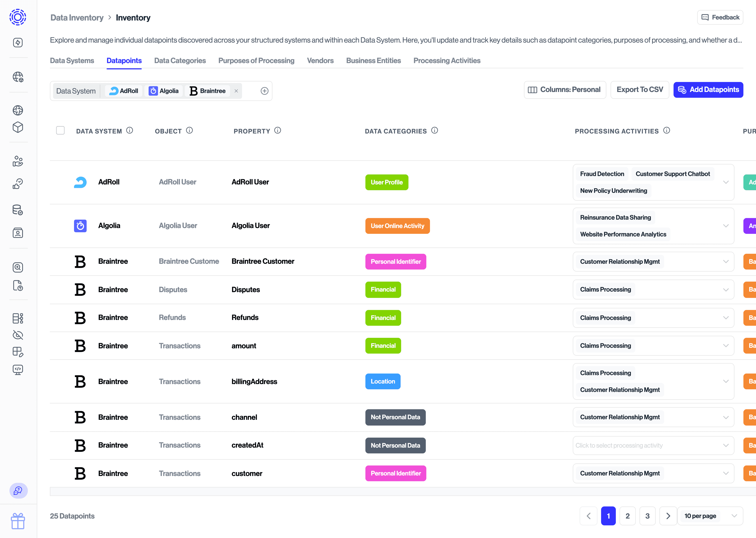Click info icon beside Data Categories header
Viewport: 756px width, 538px height.
click(435, 131)
